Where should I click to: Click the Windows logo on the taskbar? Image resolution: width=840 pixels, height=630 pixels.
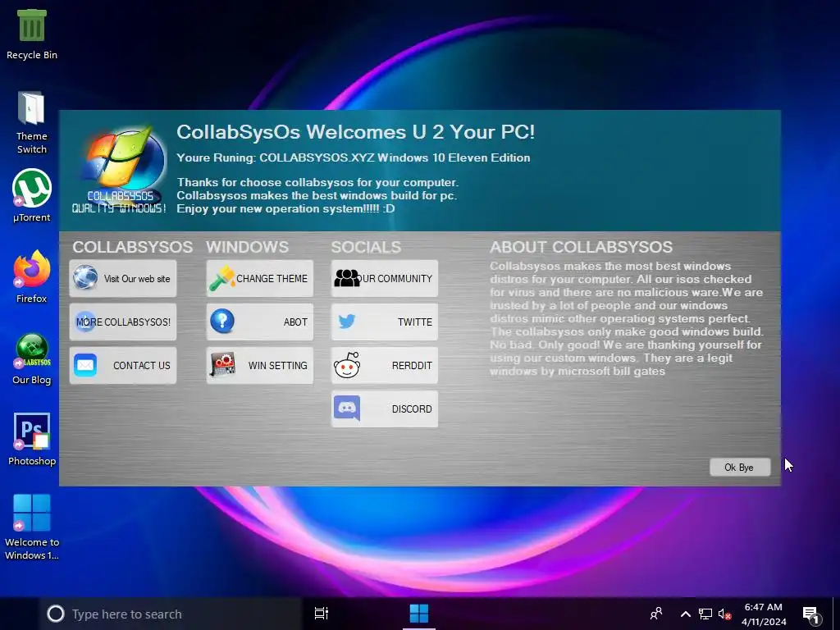pos(419,614)
